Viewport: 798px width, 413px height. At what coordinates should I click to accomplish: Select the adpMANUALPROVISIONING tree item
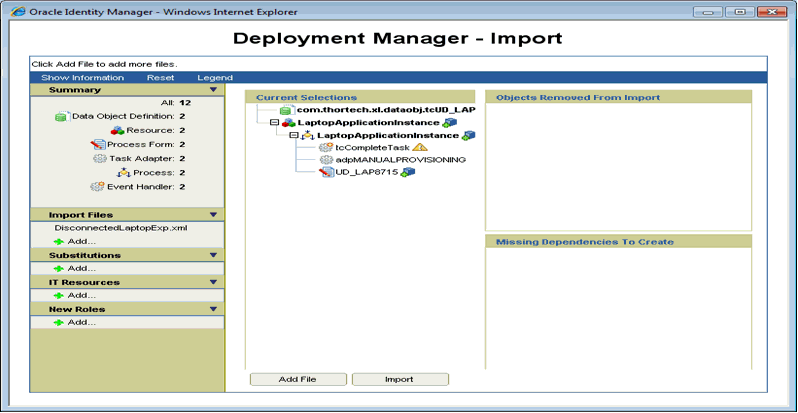tap(401, 160)
